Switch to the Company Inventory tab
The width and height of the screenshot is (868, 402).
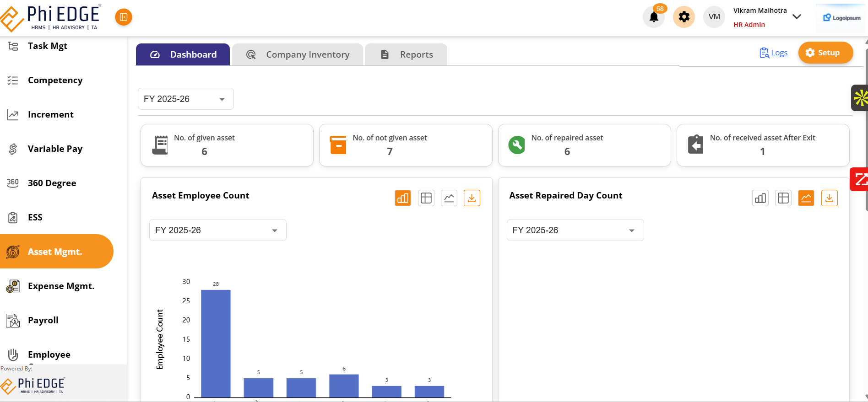298,54
